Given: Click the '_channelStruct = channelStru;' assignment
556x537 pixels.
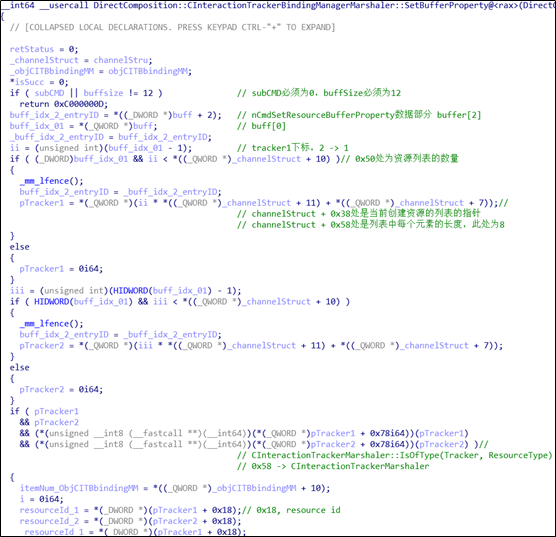Looking at the screenshot, I should coord(81,60).
